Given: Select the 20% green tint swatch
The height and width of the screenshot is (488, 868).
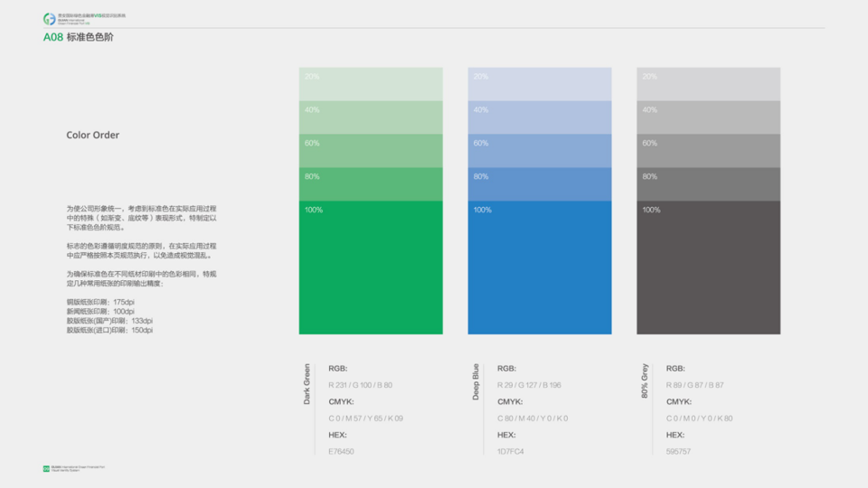Looking at the screenshot, I should 371,84.
